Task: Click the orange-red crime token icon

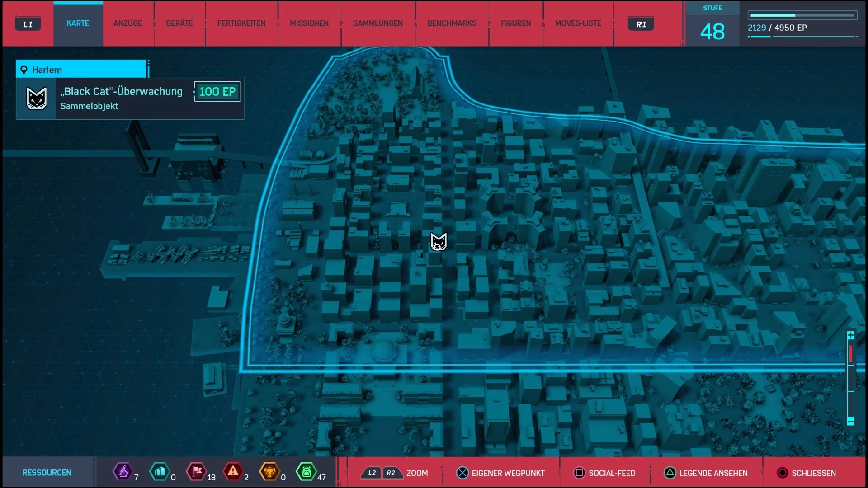Action: [233, 472]
